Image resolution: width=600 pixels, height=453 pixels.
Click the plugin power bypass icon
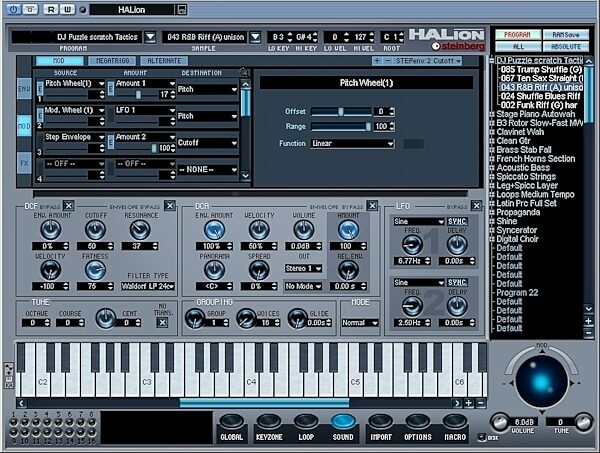point(13,10)
